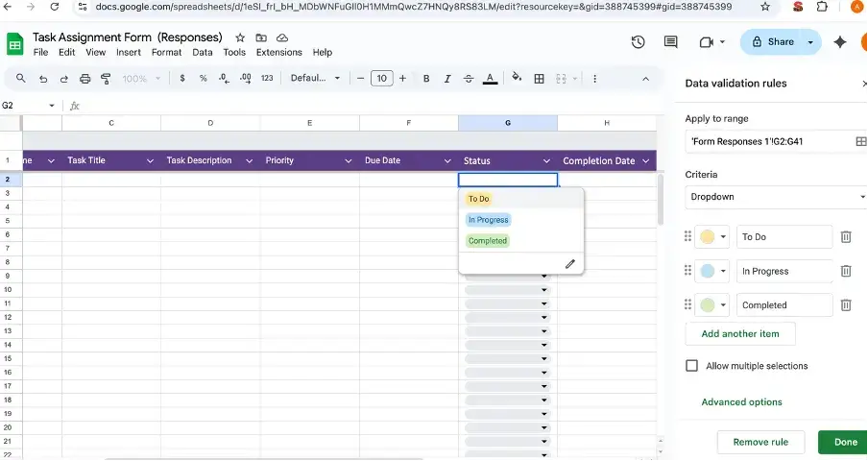Viewport: 868px width, 461px height.
Task: Expand Advanced options
Action: [x=742, y=402]
